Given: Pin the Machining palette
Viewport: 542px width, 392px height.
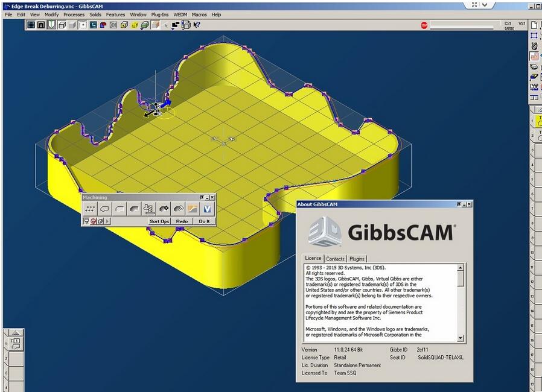Looking at the screenshot, I should (x=202, y=197).
